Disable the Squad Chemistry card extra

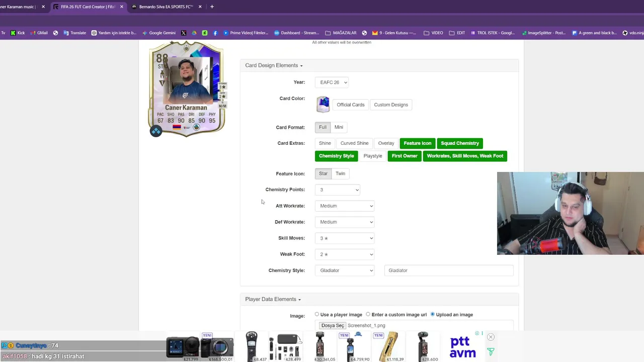[460, 143]
